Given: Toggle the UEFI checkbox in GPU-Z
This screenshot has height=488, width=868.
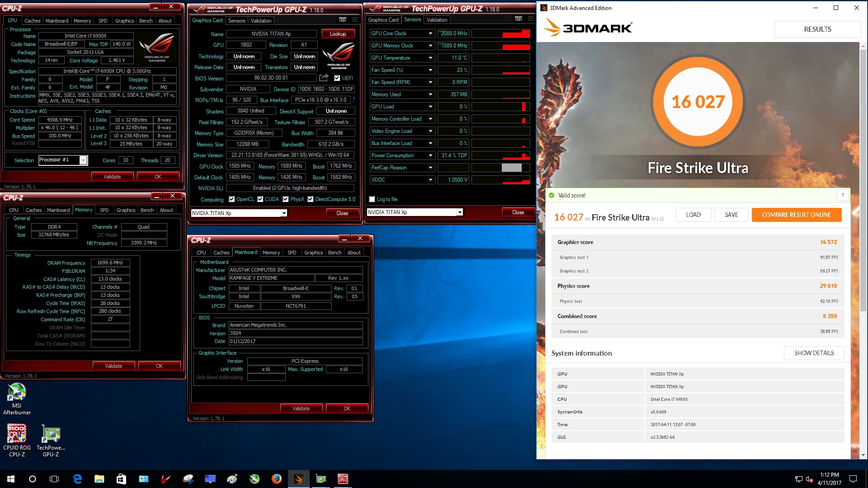Looking at the screenshot, I should pyautogui.click(x=337, y=78).
